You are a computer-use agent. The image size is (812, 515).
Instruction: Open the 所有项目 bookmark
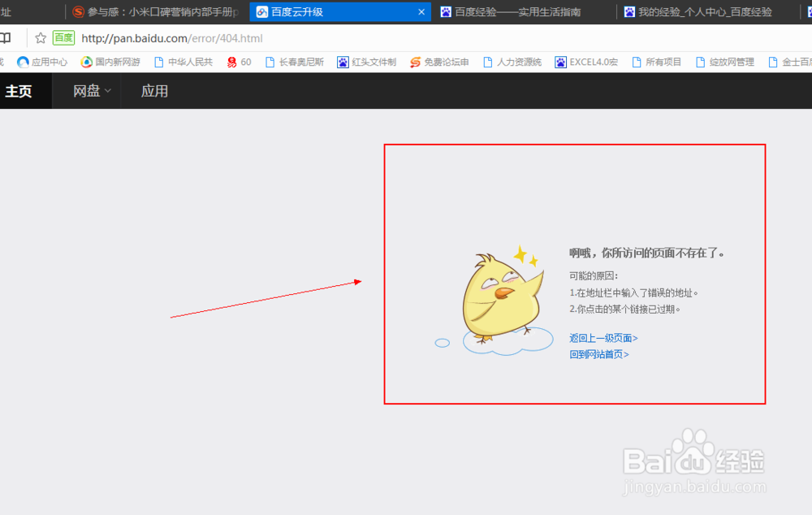(x=658, y=61)
